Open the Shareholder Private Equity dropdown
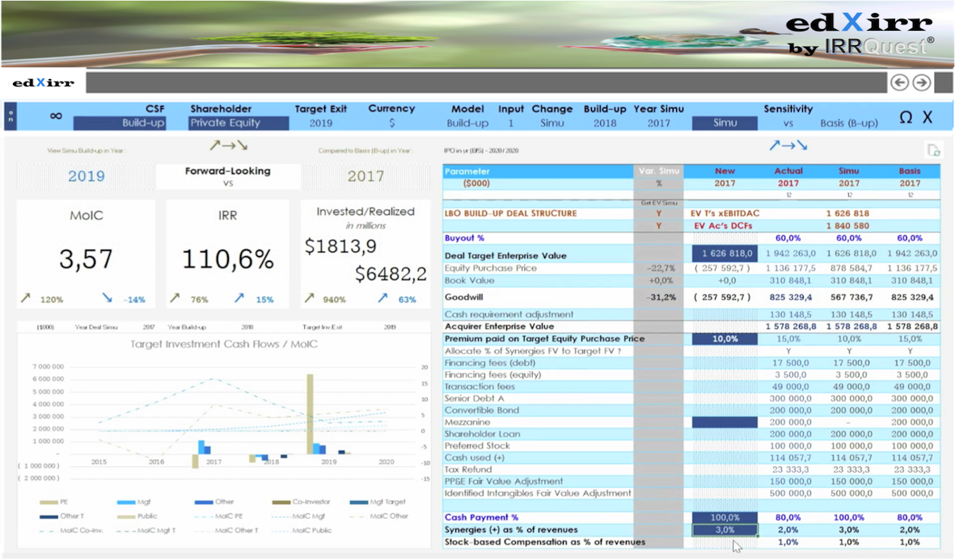The height and width of the screenshot is (560, 955). tap(239, 124)
